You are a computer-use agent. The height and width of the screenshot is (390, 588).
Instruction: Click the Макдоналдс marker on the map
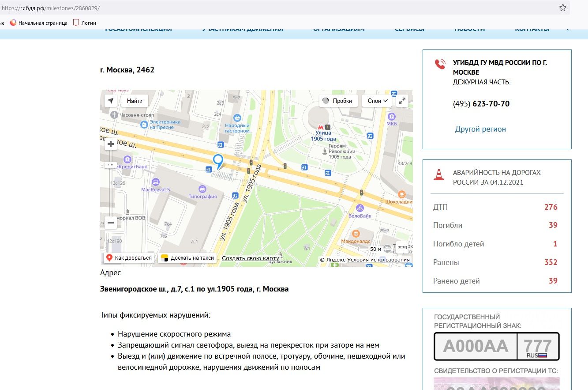[x=356, y=233]
